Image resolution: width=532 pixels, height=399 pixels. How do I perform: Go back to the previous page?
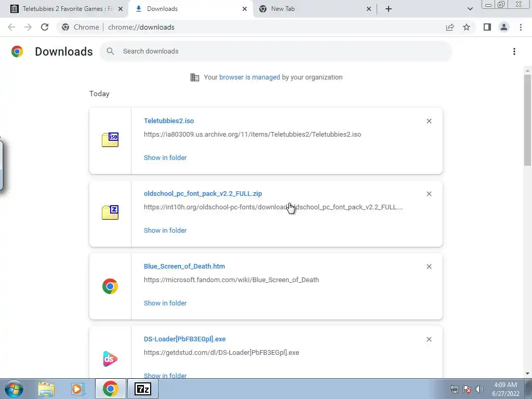click(x=11, y=27)
